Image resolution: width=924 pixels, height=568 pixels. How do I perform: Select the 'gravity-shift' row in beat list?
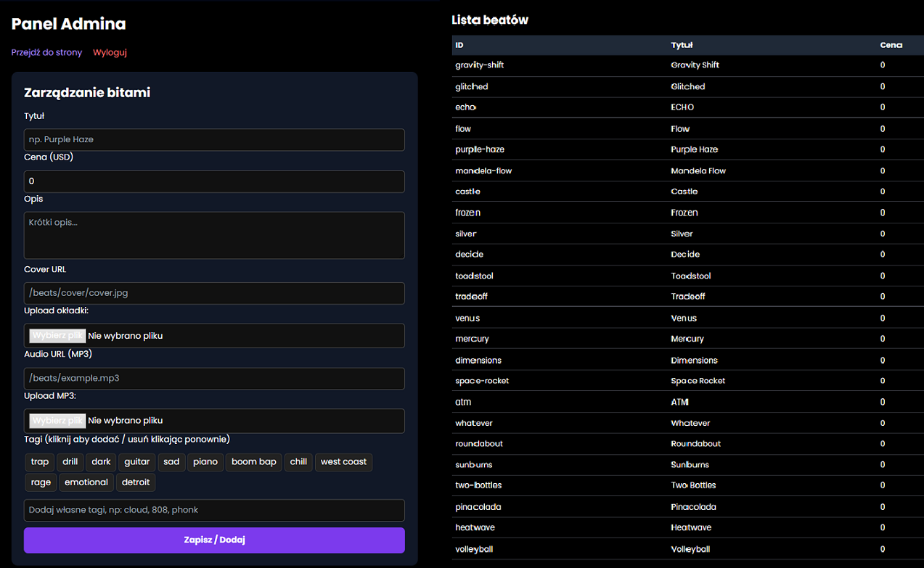tap(480, 65)
